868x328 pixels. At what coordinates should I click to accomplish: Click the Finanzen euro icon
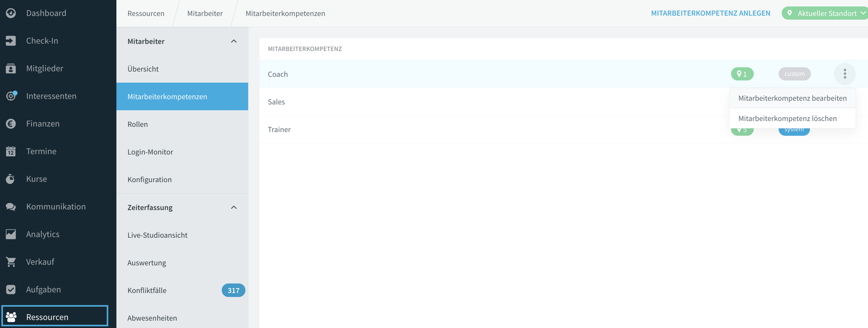pos(11,123)
